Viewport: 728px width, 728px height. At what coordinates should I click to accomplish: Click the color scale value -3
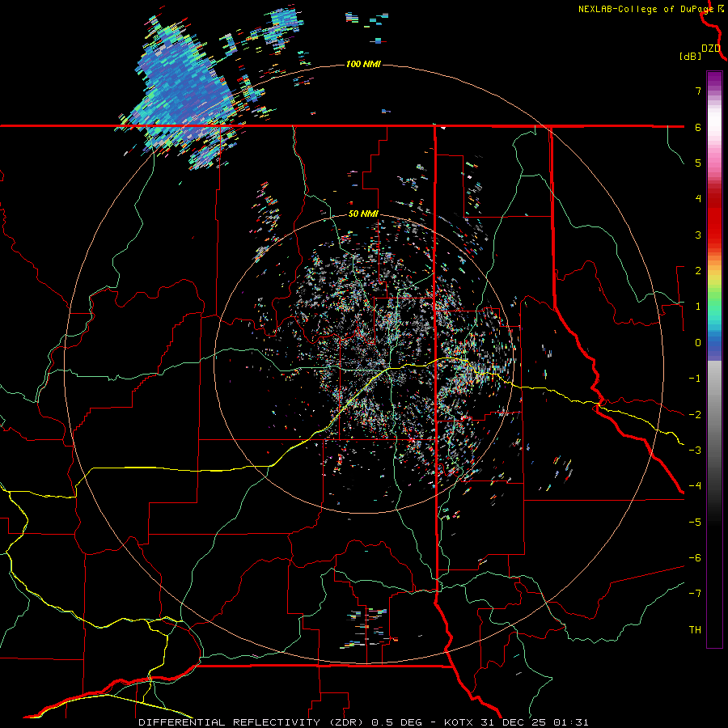click(695, 451)
